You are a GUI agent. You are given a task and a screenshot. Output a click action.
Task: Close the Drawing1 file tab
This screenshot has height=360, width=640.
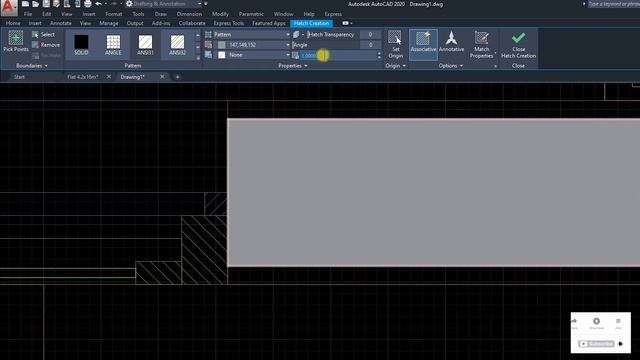[x=162, y=77]
